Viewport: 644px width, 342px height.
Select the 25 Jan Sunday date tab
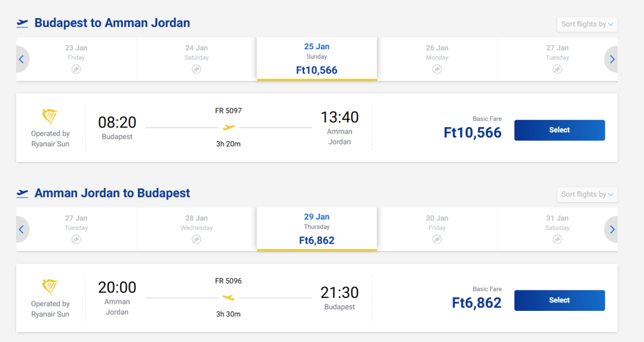pyautogui.click(x=317, y=59)
